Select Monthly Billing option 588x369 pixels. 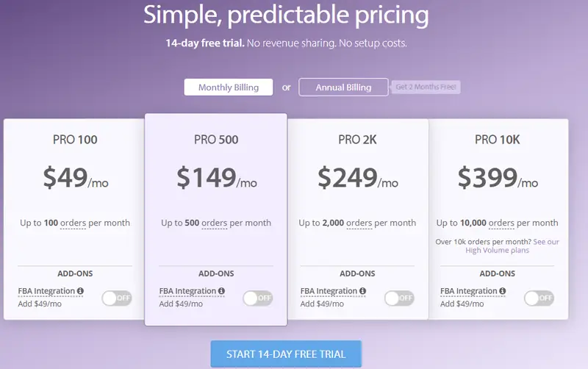229,87
